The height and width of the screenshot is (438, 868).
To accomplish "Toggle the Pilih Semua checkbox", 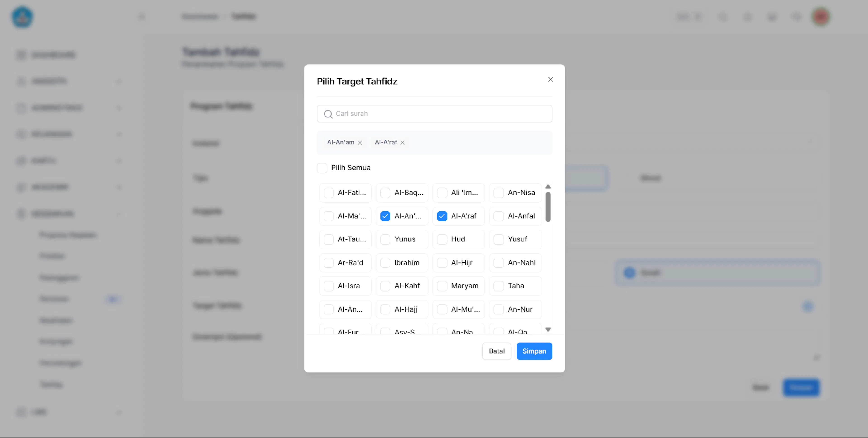I will [x=322, y=168].
